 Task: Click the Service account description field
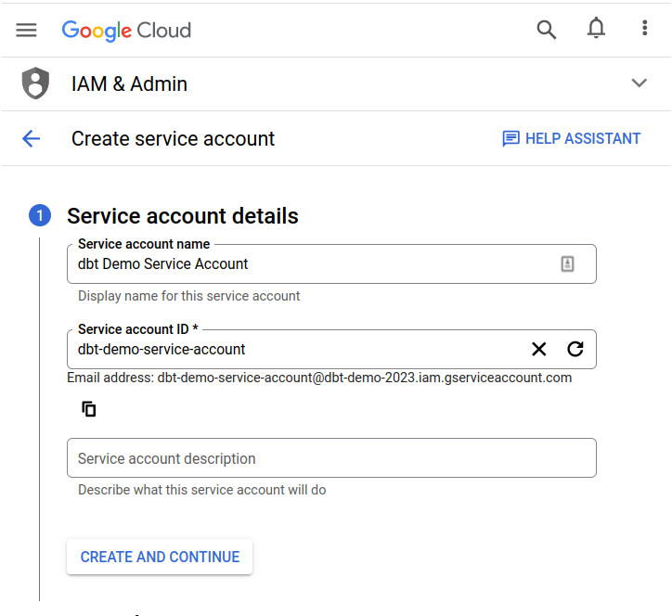tap(331, 458)
